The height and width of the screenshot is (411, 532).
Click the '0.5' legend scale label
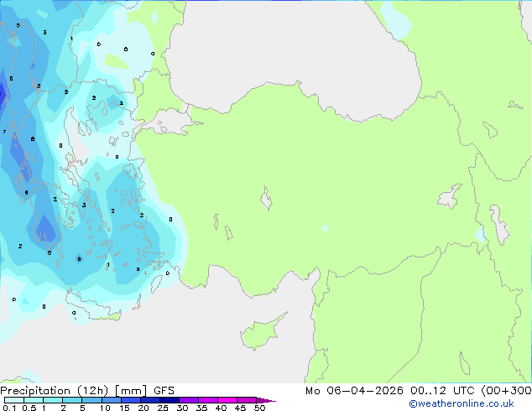pos(29,408)
